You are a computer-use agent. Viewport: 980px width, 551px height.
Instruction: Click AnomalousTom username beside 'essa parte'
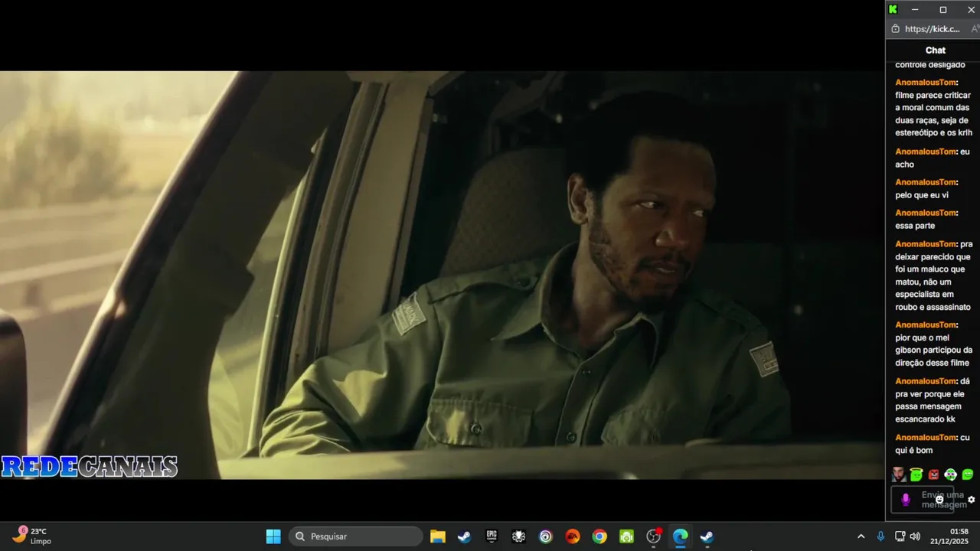[926, 213]
